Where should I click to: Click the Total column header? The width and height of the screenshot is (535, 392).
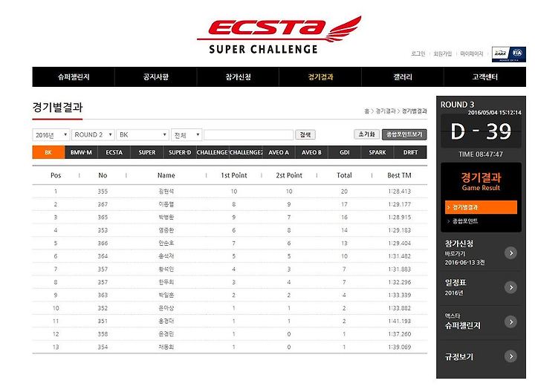[344, 175]
